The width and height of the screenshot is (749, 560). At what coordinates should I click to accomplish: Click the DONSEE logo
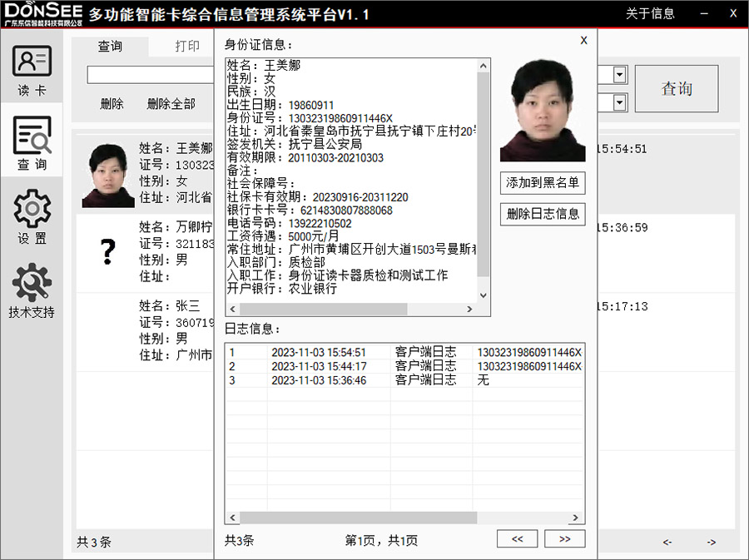click(x=42, y=12)
